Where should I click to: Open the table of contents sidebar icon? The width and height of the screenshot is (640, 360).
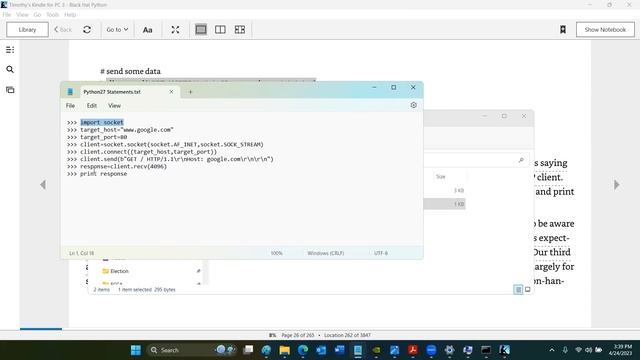coord(10,50)
